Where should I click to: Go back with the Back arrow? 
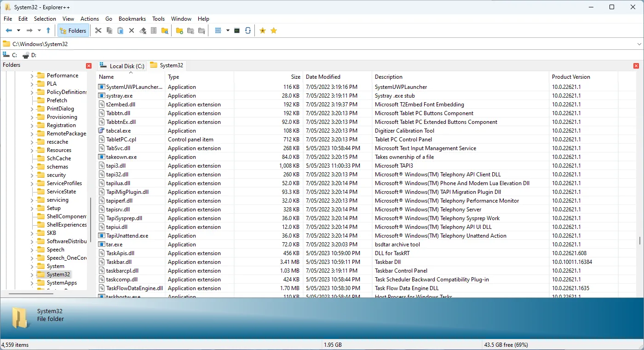pos(9,30)
